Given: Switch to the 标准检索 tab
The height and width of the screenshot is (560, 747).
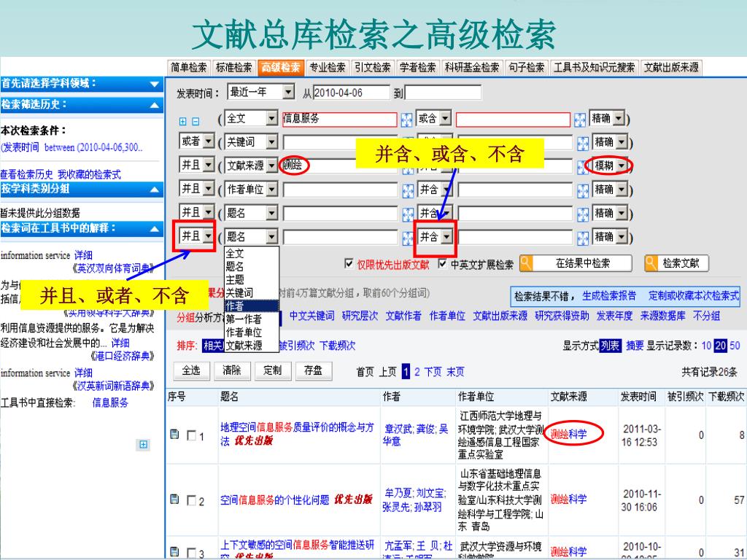Looking at the screenshot, I should point(233,68).
